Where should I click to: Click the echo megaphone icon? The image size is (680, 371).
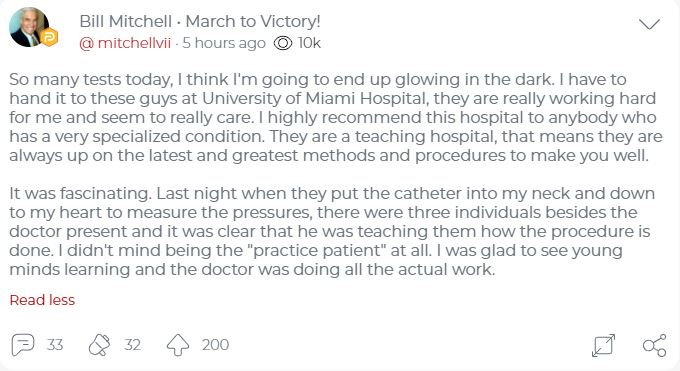99,345
